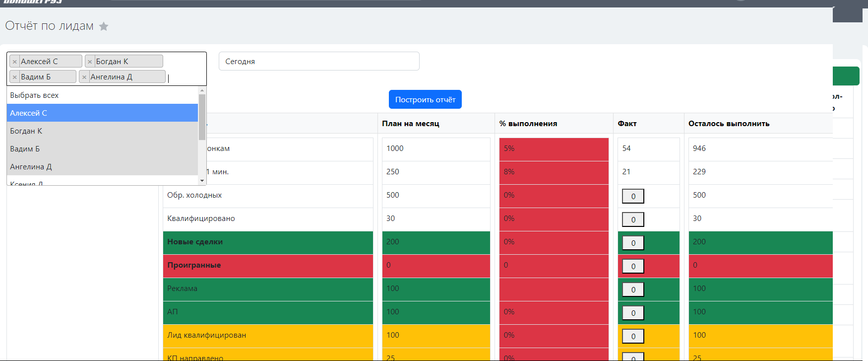This screenshot has height=361, width=868.
Task: Click the Факт input for Реклама
Action: pyautogui.click(x=633, y=289)
